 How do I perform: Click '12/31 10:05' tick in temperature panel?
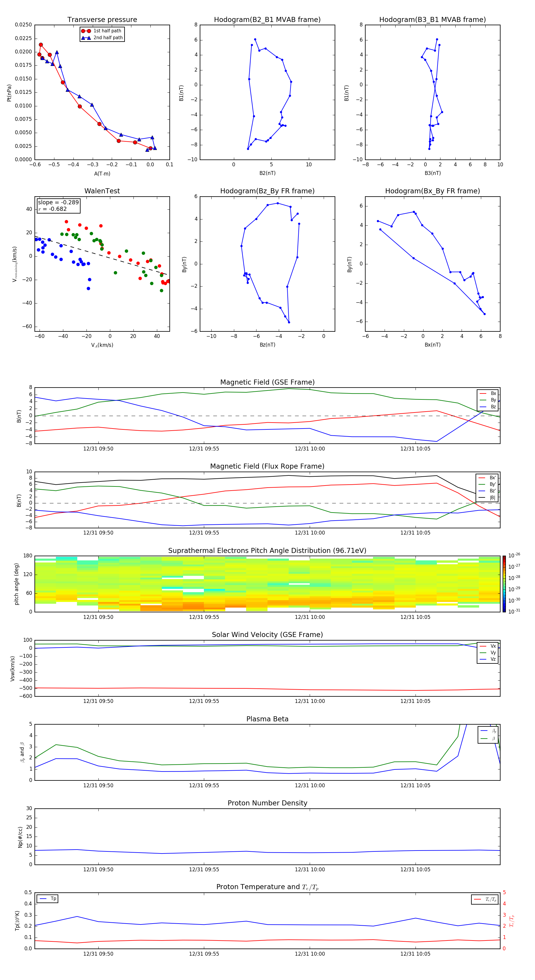(x=416, y=954)
